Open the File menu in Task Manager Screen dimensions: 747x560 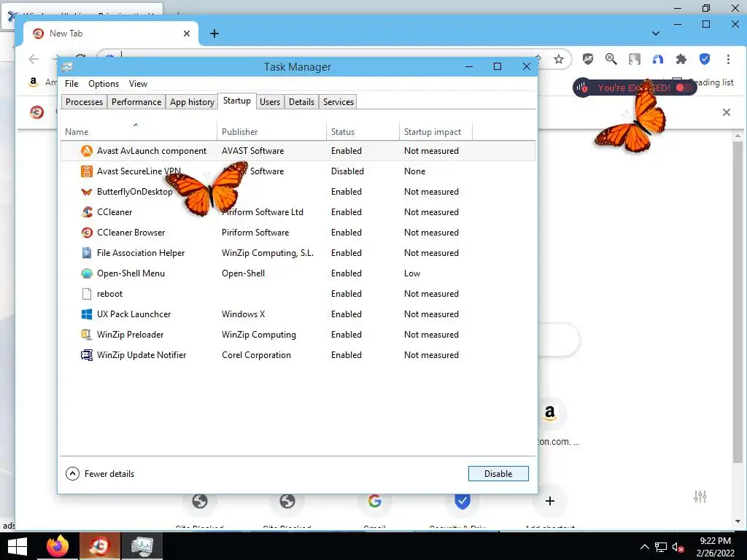tap(71, 84)
